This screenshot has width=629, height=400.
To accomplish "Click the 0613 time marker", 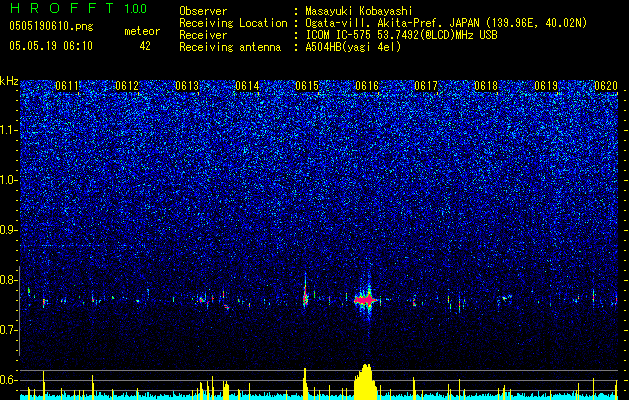I will point(187,86).
